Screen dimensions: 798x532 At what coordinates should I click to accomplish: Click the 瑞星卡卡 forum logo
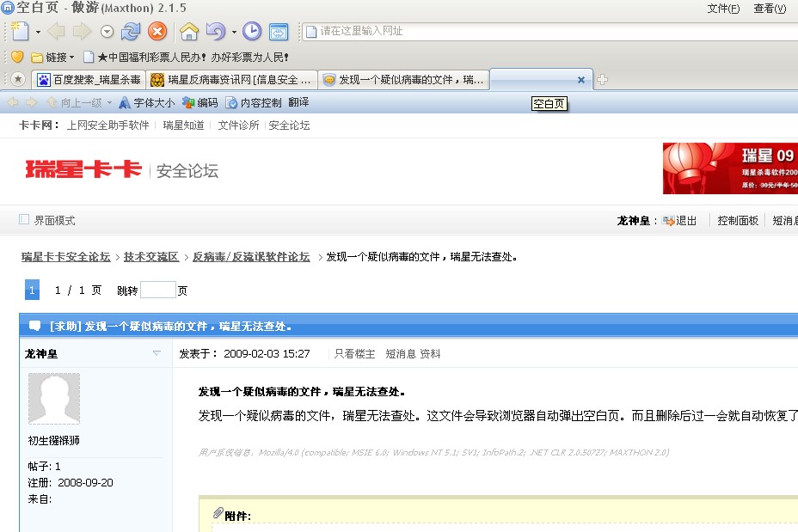tap(83, 169)
